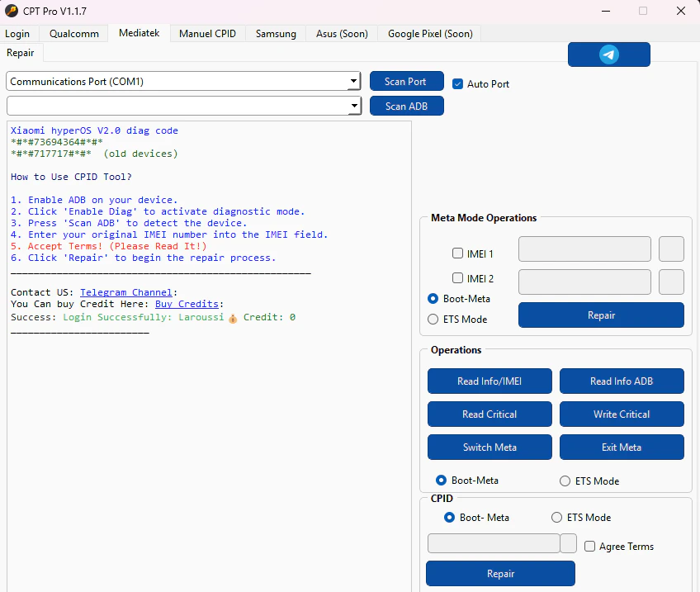Open the Asus (Soon) tab
The image size is (700, 592).
tap(342, 34)
